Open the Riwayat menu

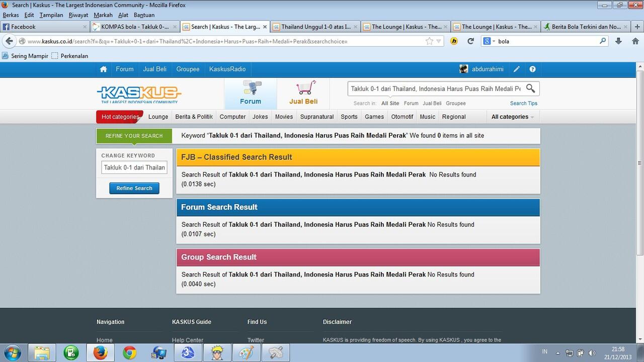click(78, 15)
